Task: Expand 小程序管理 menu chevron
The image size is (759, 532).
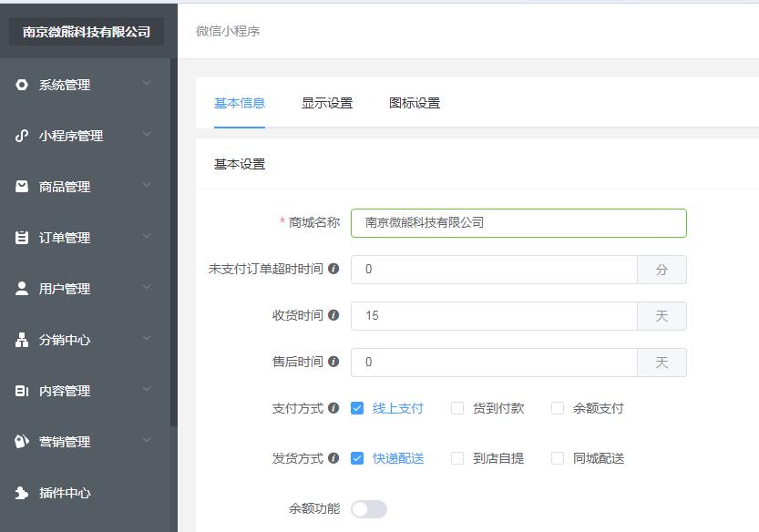Action: click(147, 134)
